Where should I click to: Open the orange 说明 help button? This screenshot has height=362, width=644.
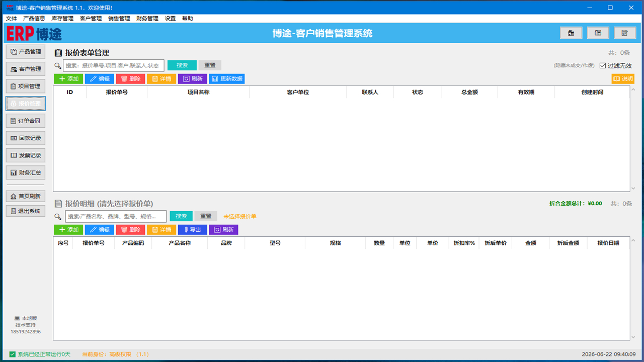pos(623,79)
